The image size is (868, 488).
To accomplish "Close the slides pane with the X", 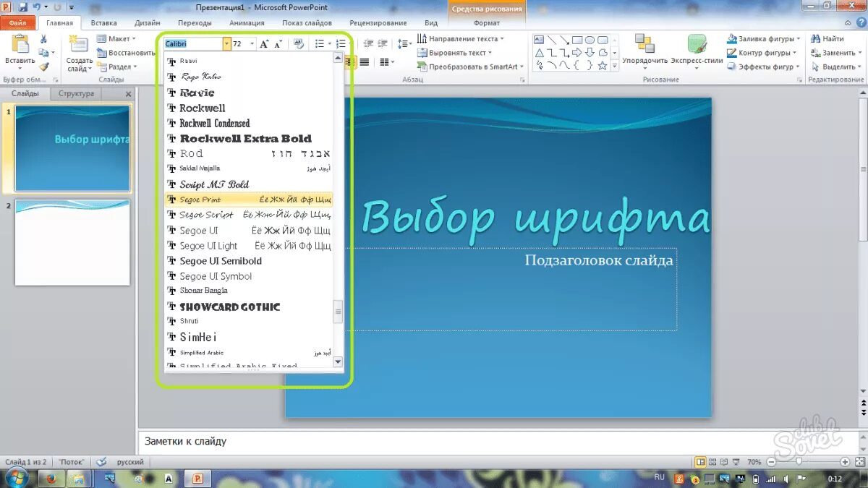I will point(129,94).
